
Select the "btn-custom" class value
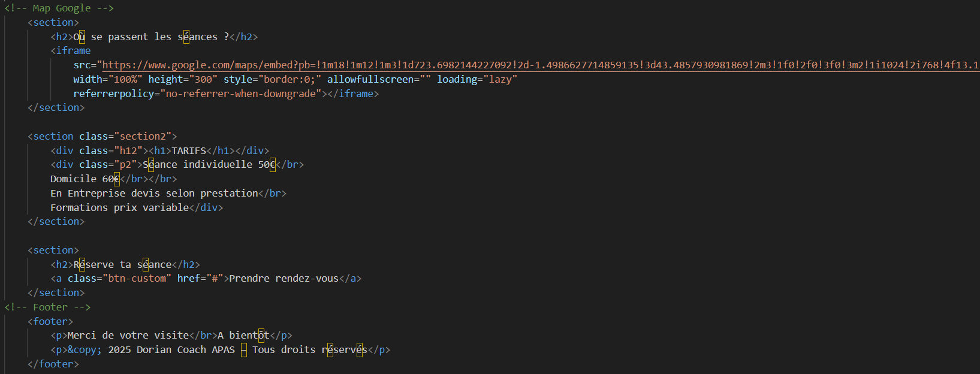[x=137, y=279]
